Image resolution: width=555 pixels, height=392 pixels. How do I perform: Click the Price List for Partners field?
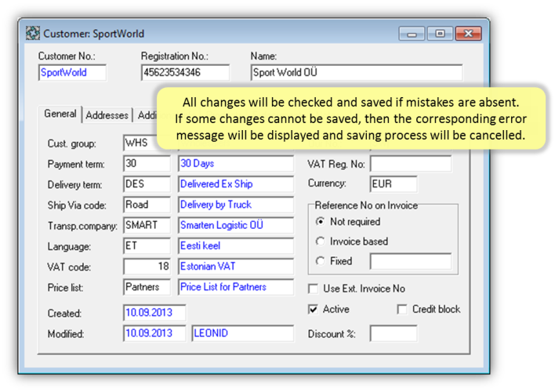click(x=236, y=287)
